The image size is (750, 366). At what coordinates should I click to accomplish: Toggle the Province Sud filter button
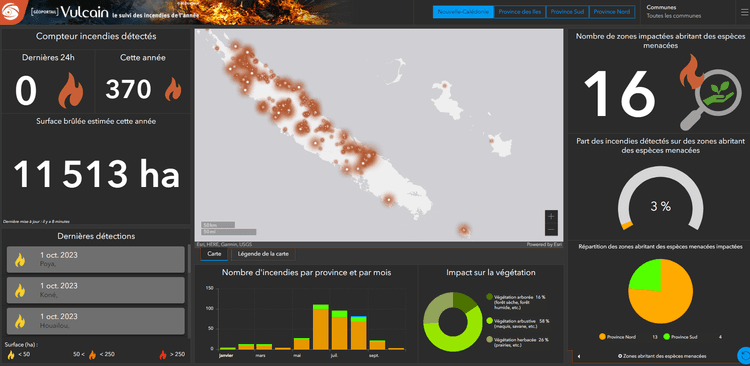(567, 12)
